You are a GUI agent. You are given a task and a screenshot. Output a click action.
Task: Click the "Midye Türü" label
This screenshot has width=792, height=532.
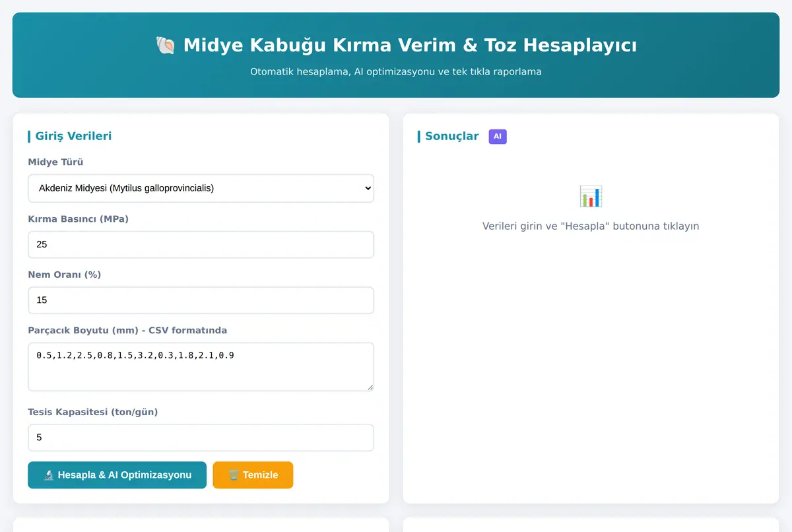click(55, 162)
